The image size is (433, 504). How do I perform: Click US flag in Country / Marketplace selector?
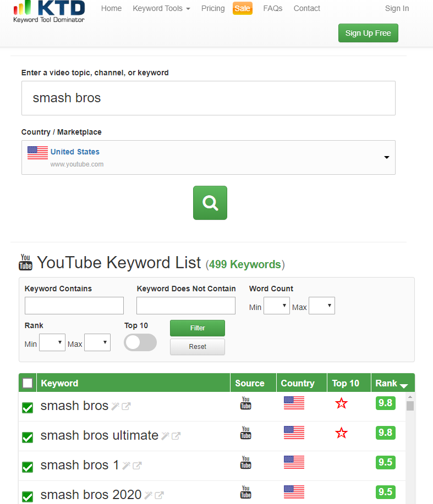pyautogui.click(x=37, y=153)
